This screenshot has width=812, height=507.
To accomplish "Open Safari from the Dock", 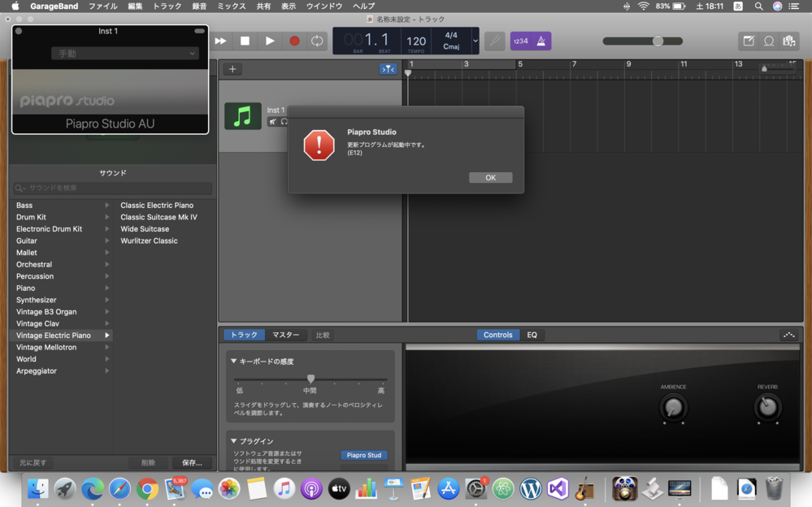I will coord(119,488).
